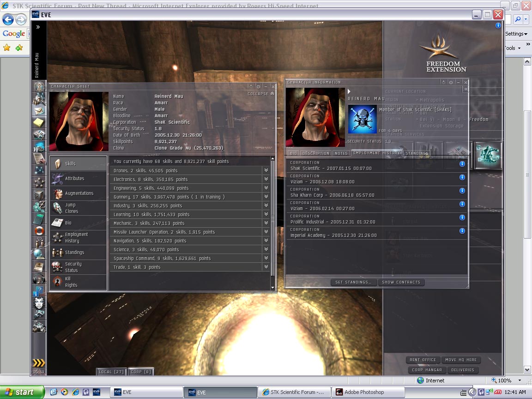Switch to Standings tab in Character Information

tap(417, 153)
